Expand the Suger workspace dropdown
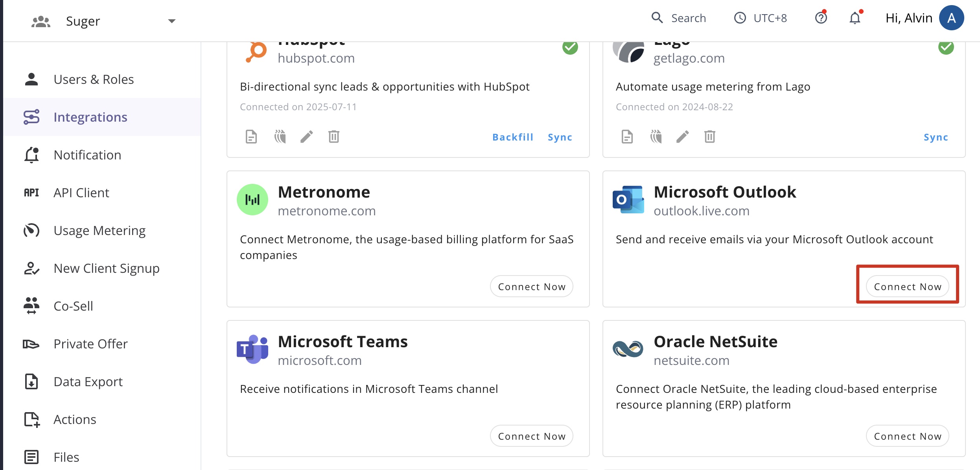 171,21
